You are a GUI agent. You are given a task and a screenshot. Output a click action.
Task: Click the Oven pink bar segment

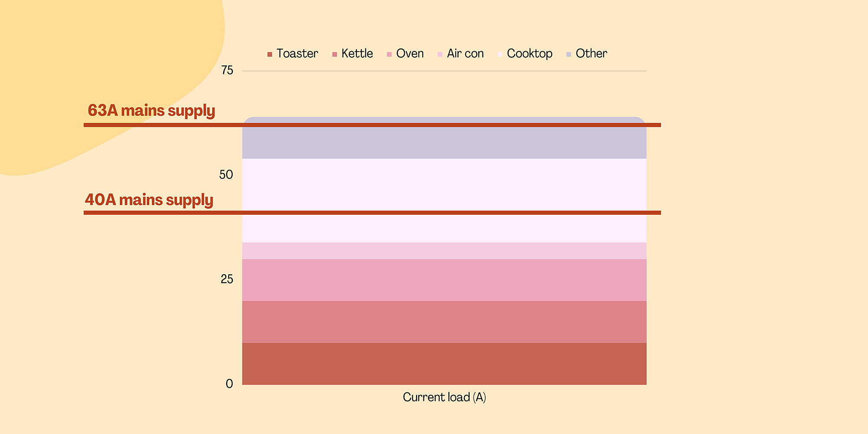(444, 280)
